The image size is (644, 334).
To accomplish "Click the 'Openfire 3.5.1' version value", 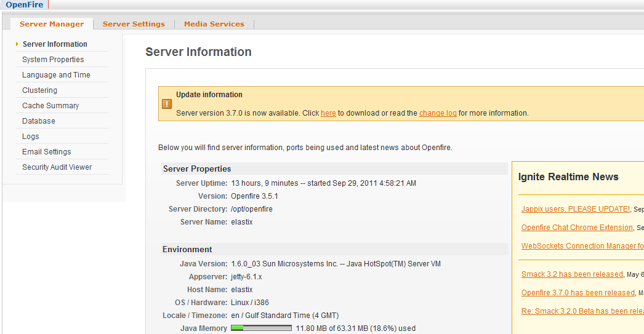I will pyautogui.click(x=254, y=196).
